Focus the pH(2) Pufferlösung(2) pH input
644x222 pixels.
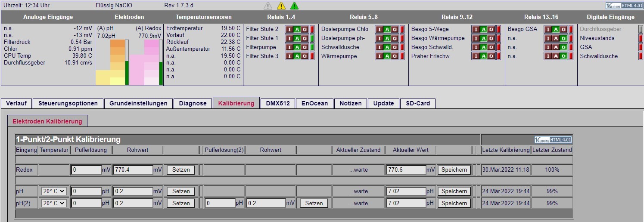tap(220, 203)
